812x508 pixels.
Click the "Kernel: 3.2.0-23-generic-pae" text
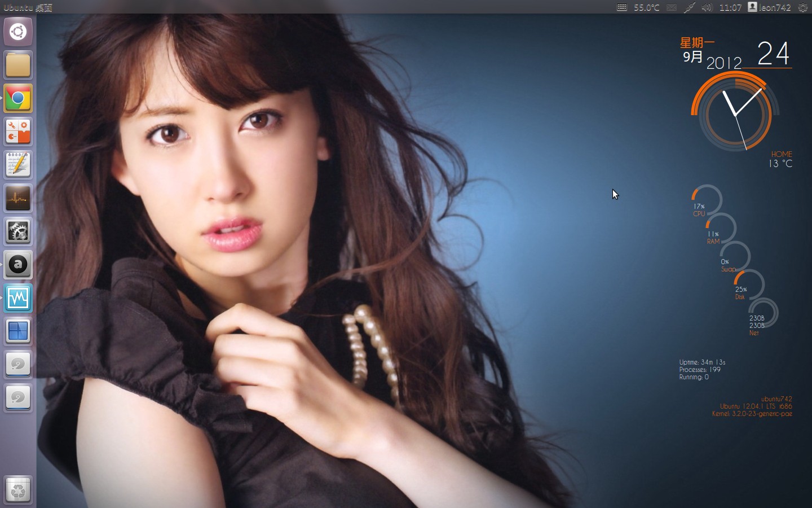pos(752,414)
